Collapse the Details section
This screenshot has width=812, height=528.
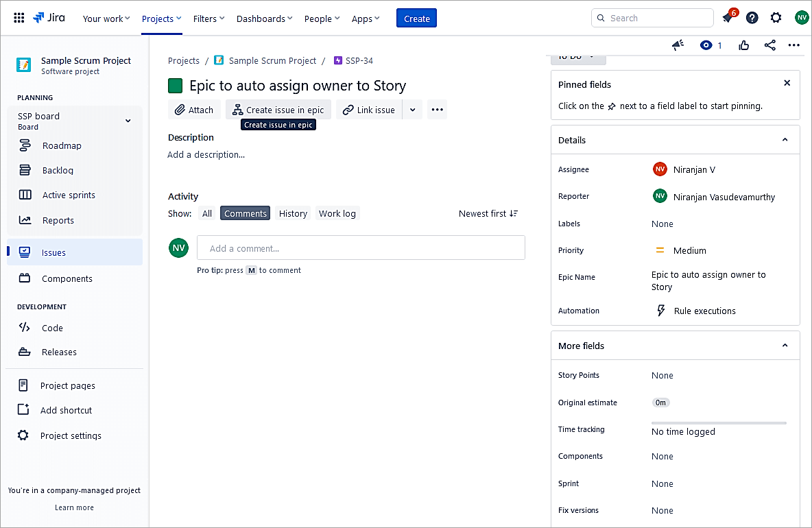[785, 140]
